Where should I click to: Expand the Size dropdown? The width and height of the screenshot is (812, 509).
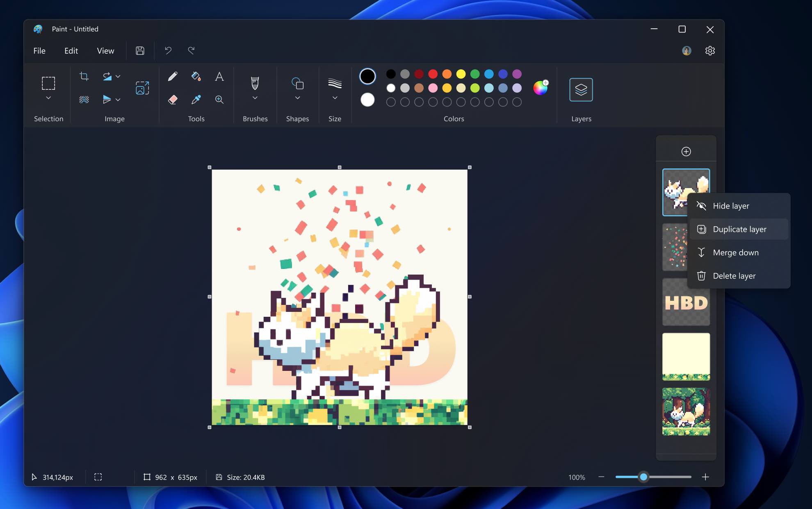pos(334,98)
